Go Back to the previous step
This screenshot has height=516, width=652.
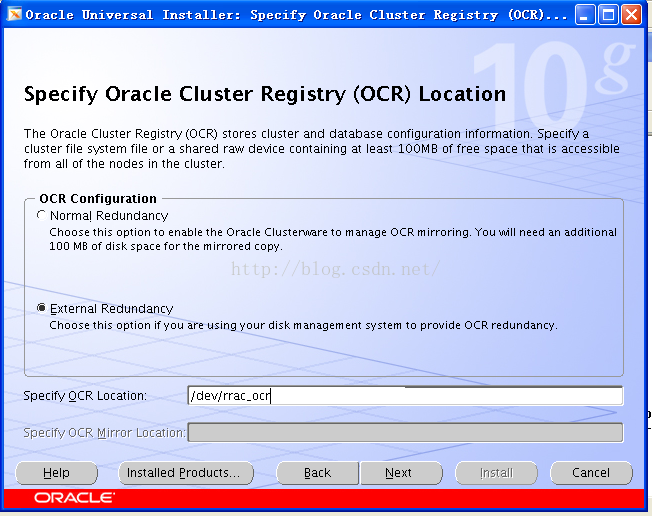(x=317, y=473)
